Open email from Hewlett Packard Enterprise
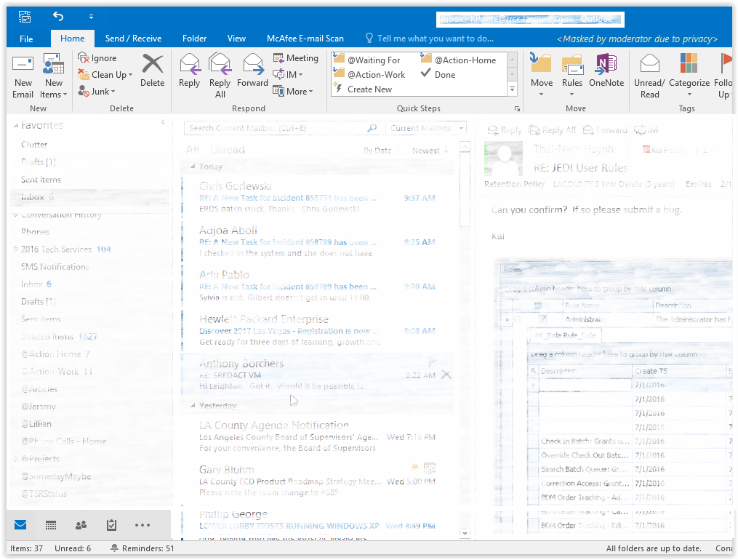The width and height of the screenshot is (738, 560). tap(317, 330)
